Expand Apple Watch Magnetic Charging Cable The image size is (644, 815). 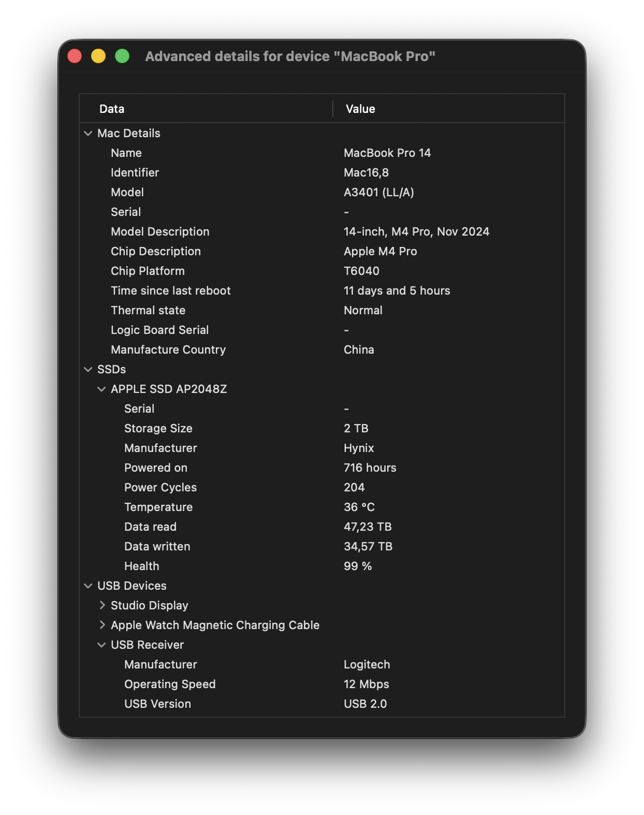pyautogui.click(x=102, y=625)
